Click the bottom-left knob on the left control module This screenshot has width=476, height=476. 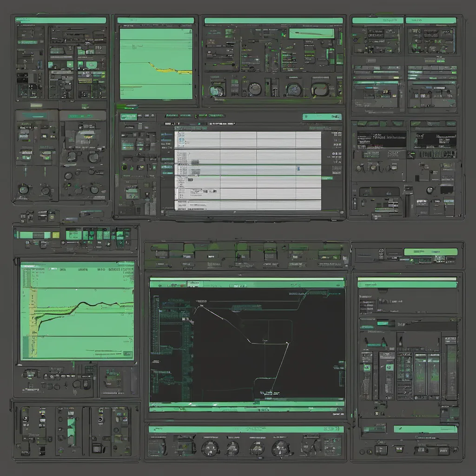[x=23, y=189]
